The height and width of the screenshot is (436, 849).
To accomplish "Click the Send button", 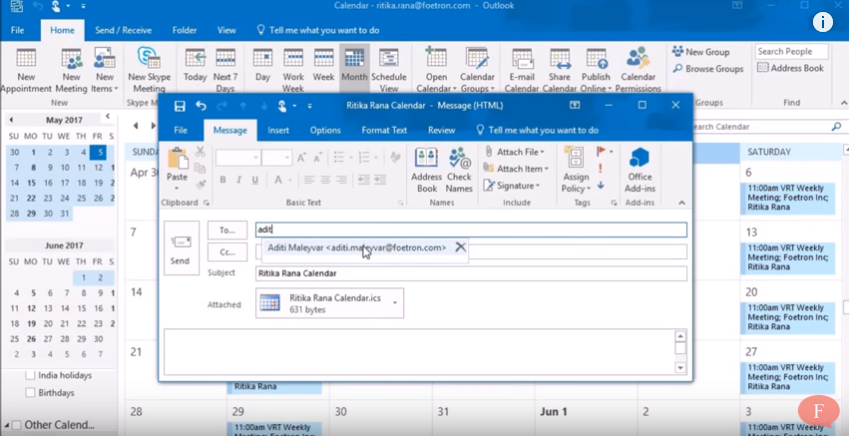I will [180, 249].
